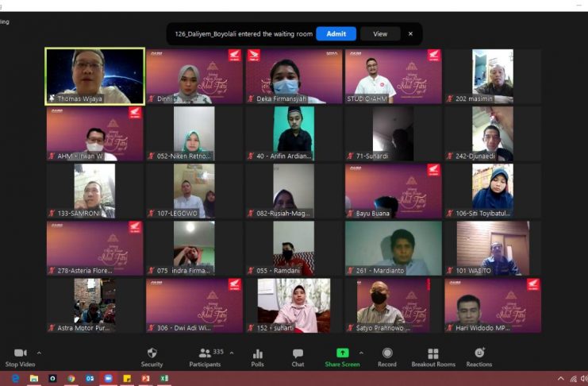Viewport: 588px width, 386px height.
Task: Open PowerPoint from the taskbar
Action: [x=145, y=379]
